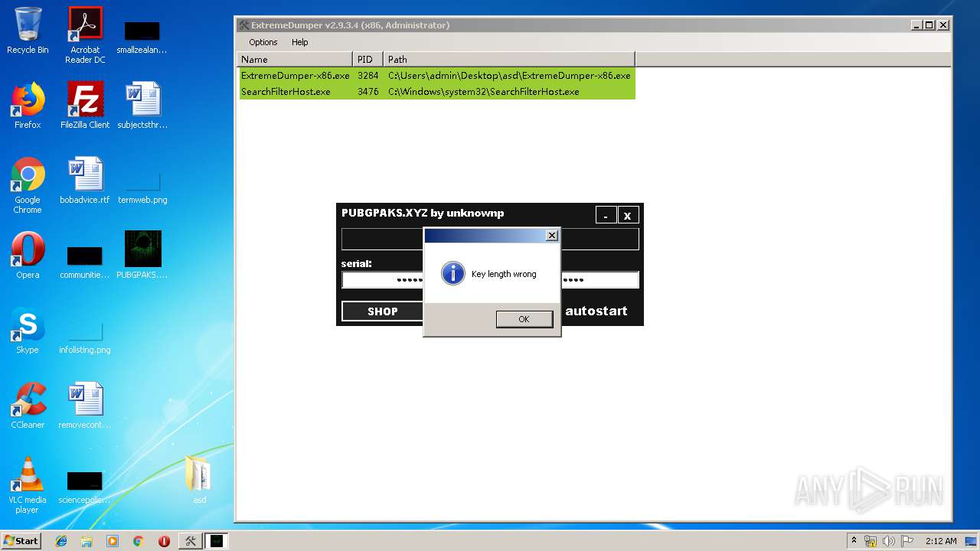Select the subjectsthr... Word document

point(142,106)
